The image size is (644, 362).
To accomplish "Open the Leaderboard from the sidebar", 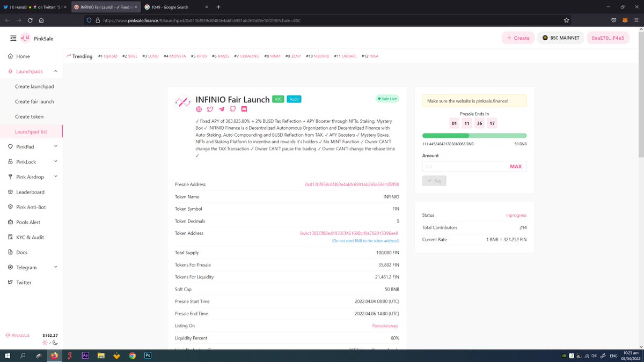I will (x=31, y=192).
